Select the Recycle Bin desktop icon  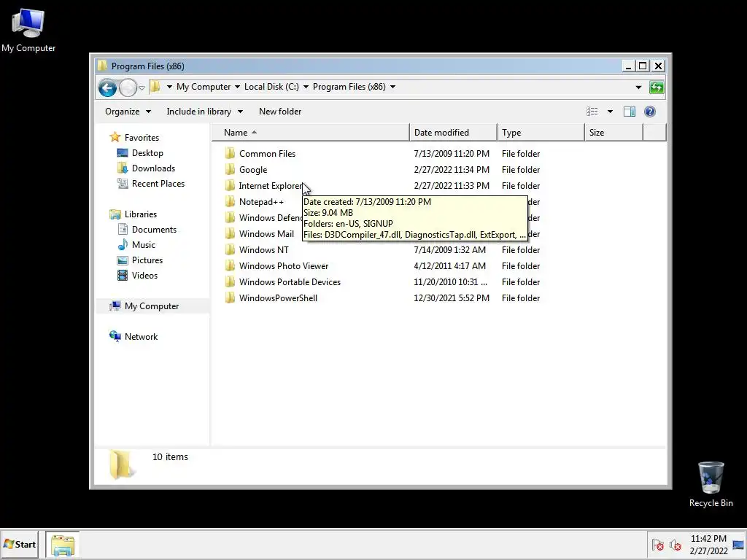[x=711, y=484]
